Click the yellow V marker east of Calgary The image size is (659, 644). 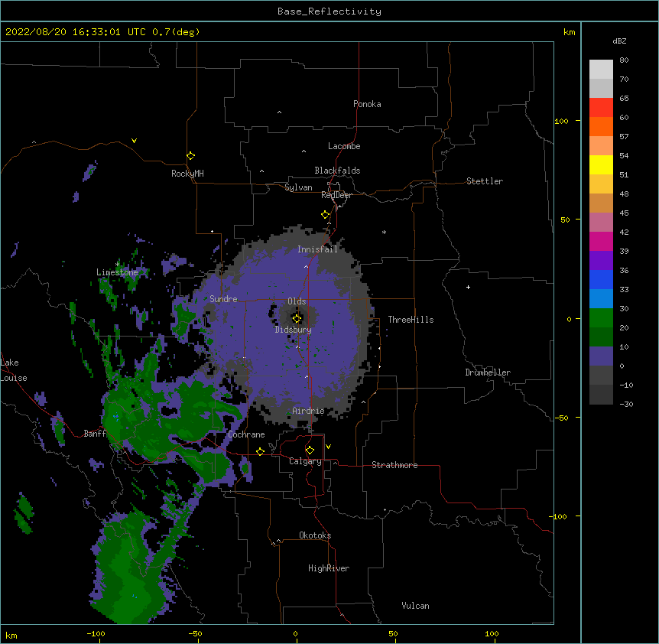click(x=328, y=447)
